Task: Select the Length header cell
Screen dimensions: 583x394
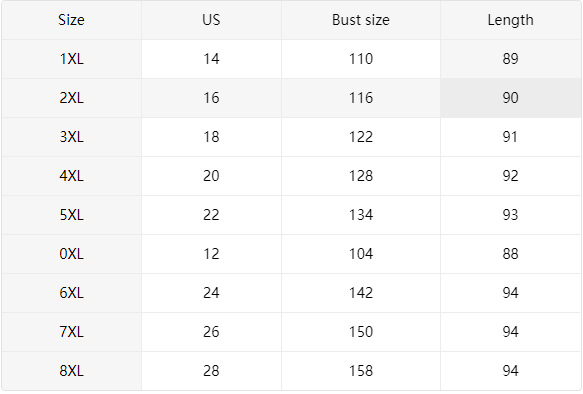Action: 510,20
